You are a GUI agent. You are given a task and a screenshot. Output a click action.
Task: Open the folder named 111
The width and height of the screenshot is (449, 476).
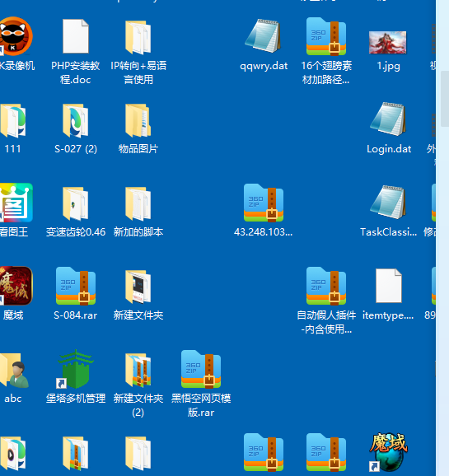click(x=12, y=120)
